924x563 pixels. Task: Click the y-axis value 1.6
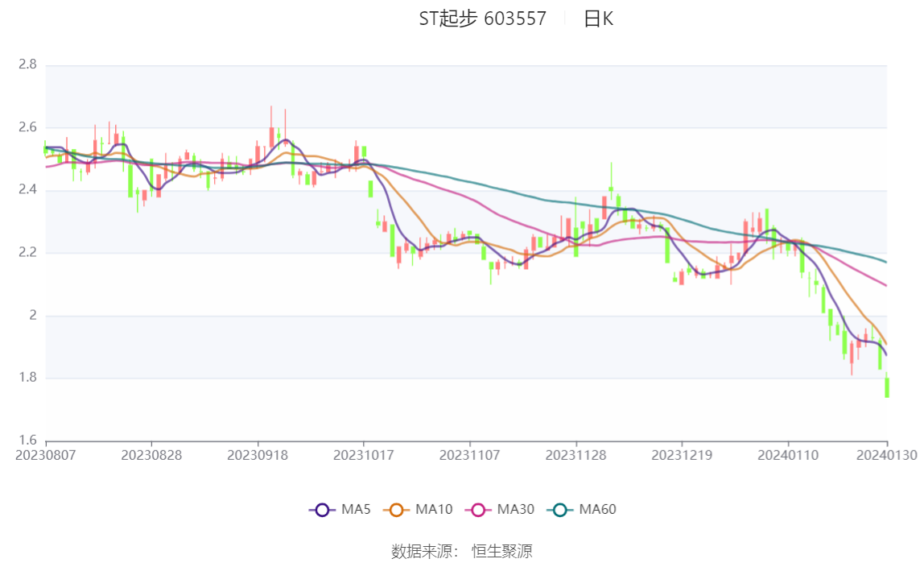pyautogui.click(x=27, y=441)
